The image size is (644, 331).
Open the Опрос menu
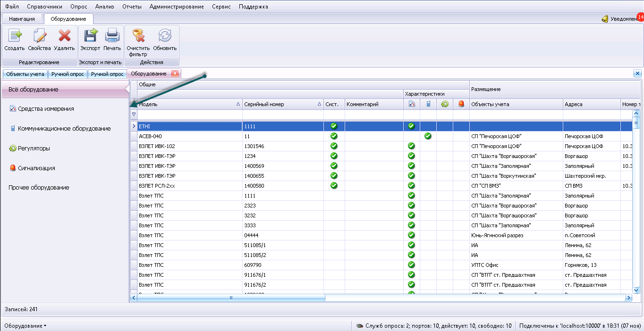79,7
